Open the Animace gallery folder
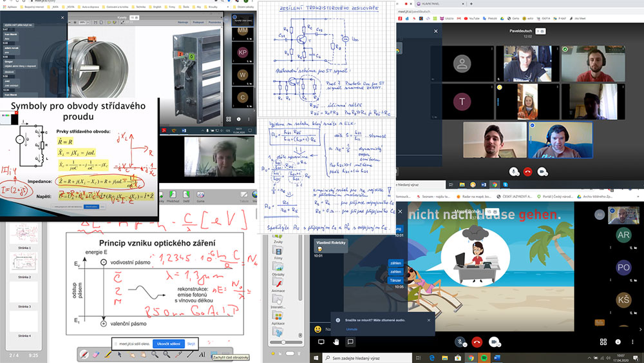This screenshot has width=644, height=363. coord(278,286)
